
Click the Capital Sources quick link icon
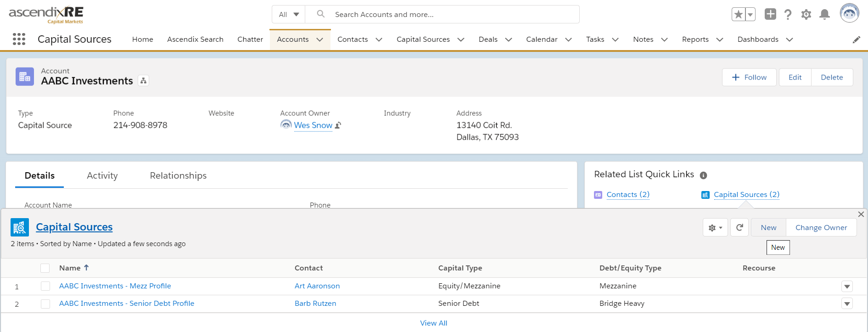click(x=706, y=195)
